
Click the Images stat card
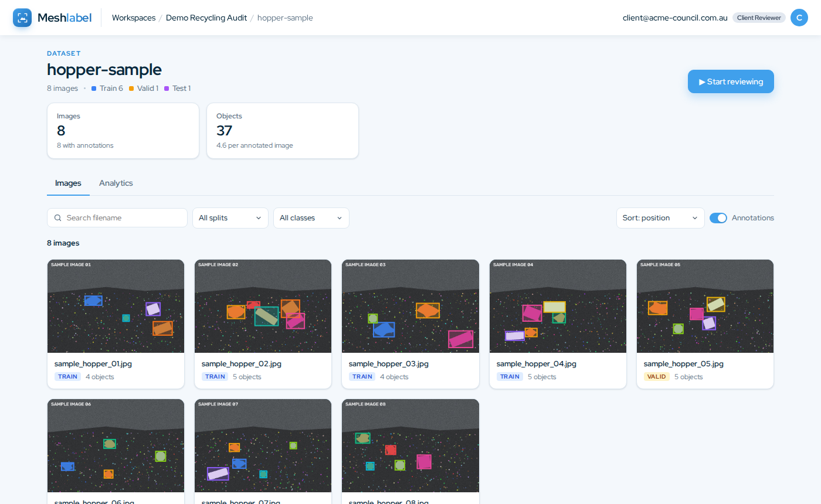click(x=123, y=131)
